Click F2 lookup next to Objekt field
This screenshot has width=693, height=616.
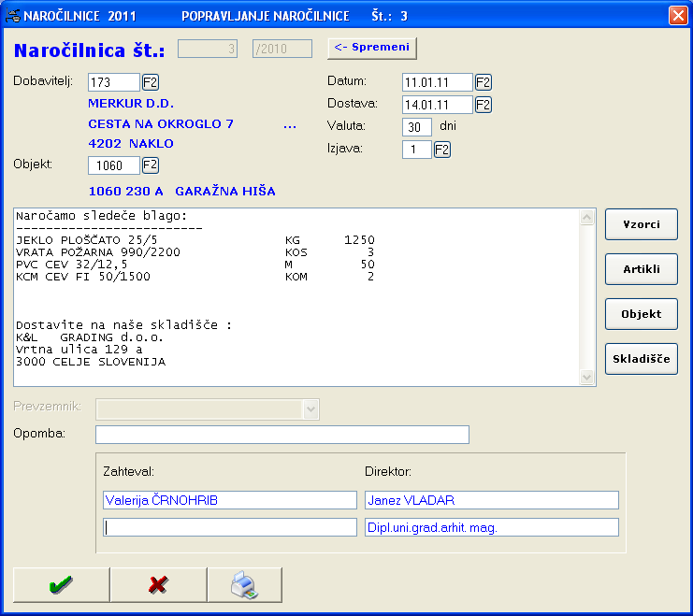(151, 165)
